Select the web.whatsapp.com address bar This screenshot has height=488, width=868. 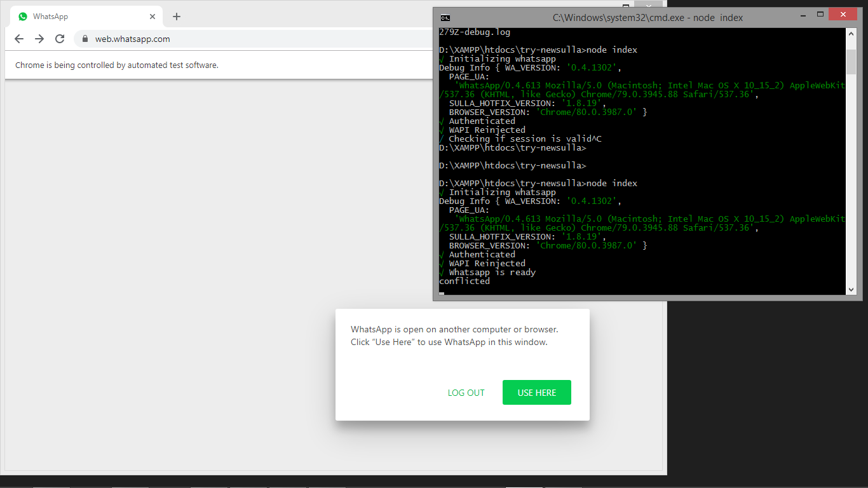pyautogui.click(x=133, y=39)
